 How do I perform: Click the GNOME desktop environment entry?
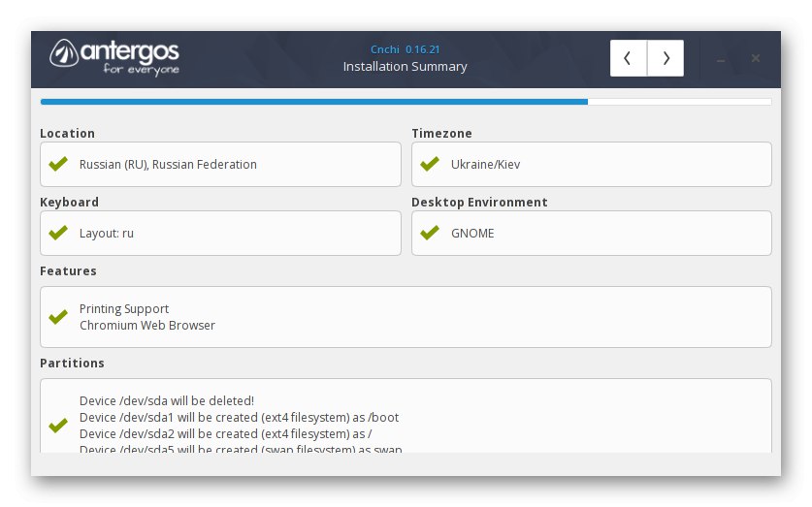(x=472, y=234)
